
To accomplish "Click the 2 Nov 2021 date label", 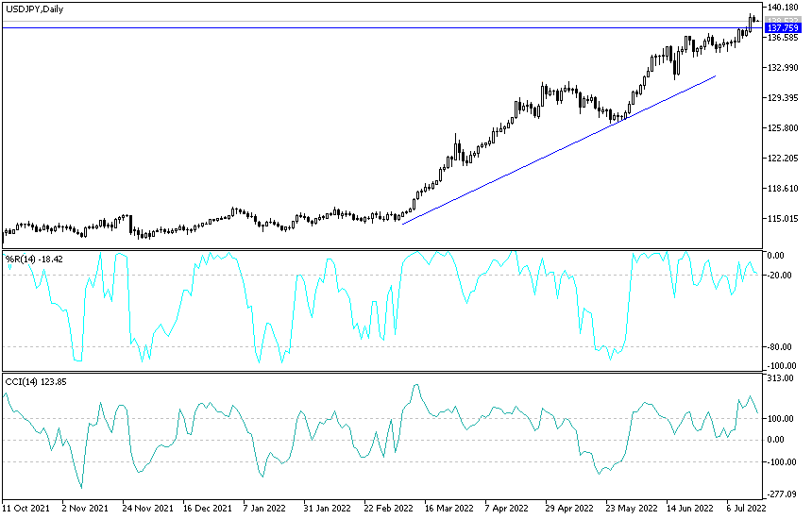I will click(85, 508).
